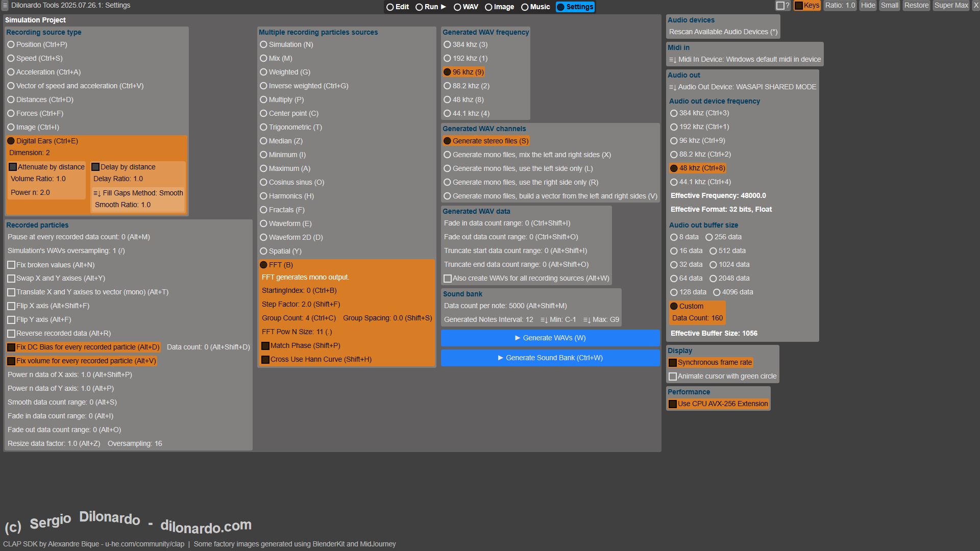Viewport: 980px width, 551px height.
Task: Open the Midi In Device dropdown
Action: click(x=745, y=60)
